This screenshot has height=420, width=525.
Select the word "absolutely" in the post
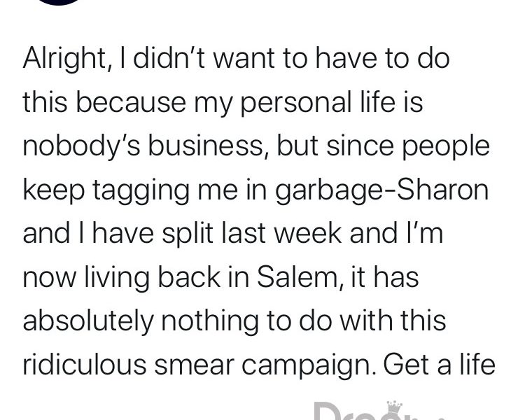88,321
